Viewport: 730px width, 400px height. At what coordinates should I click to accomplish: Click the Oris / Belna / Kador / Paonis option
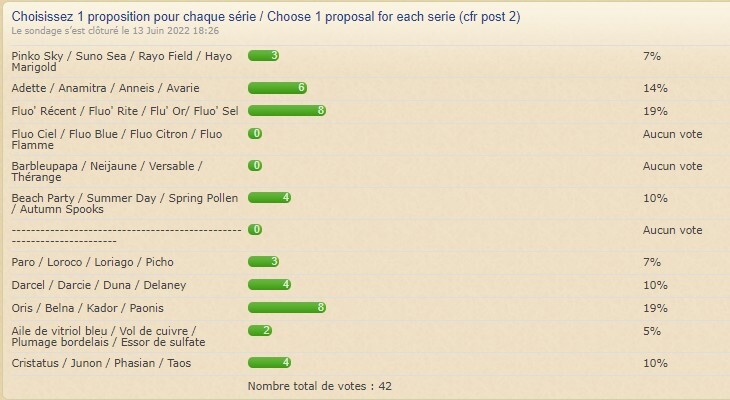pyautogui.click(x=87, y=308)
